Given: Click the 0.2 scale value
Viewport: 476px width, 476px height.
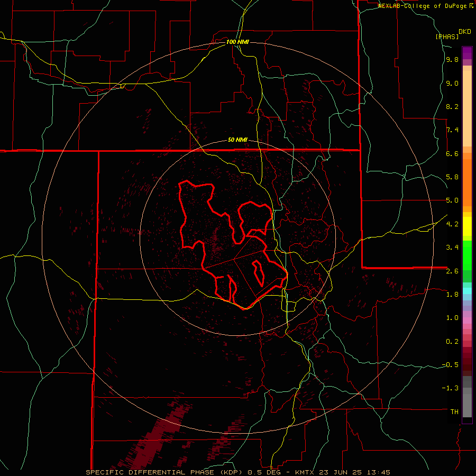Looking at the screenshot, I should click(452, 342).
